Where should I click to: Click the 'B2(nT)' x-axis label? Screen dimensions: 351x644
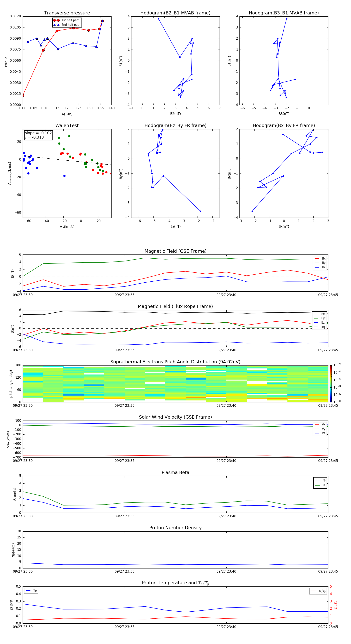click(x=175, y=114)
